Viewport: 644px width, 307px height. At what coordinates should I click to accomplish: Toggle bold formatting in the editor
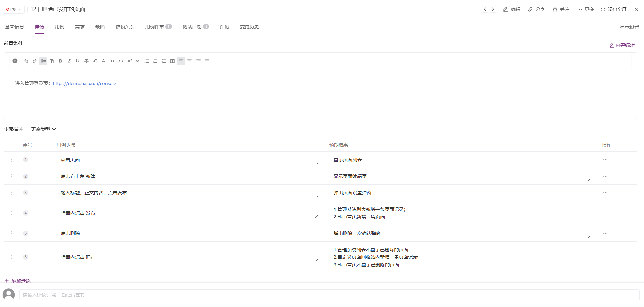61,61
